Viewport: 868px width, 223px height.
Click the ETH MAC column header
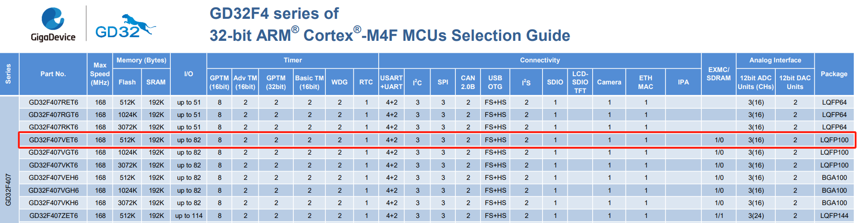tap(645, 82)
